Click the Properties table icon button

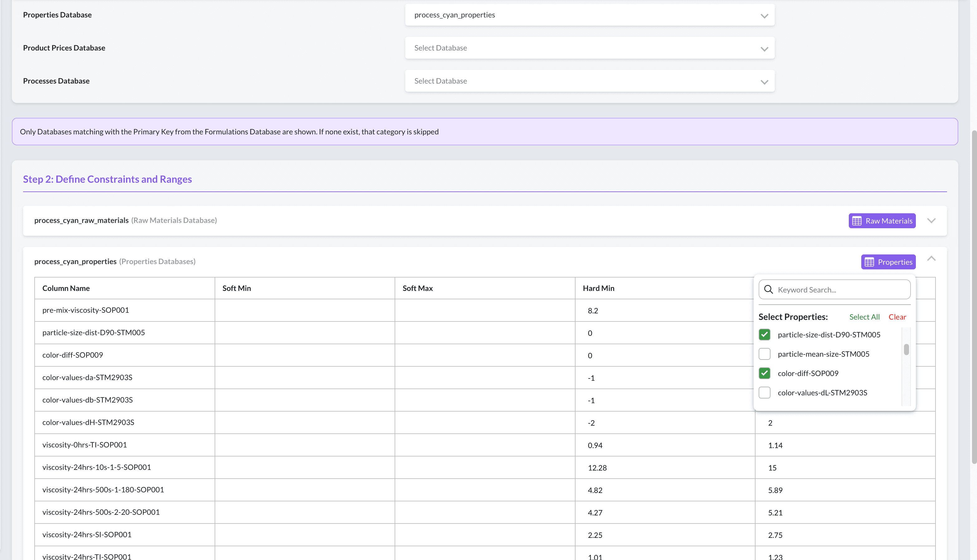pyautogui.click(x=888, y=262)
